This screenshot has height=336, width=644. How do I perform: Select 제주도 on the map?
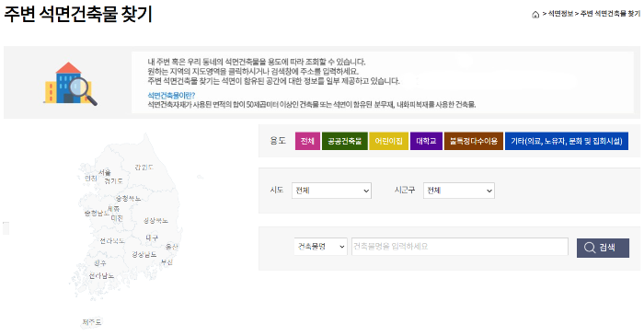coord(92,322)
